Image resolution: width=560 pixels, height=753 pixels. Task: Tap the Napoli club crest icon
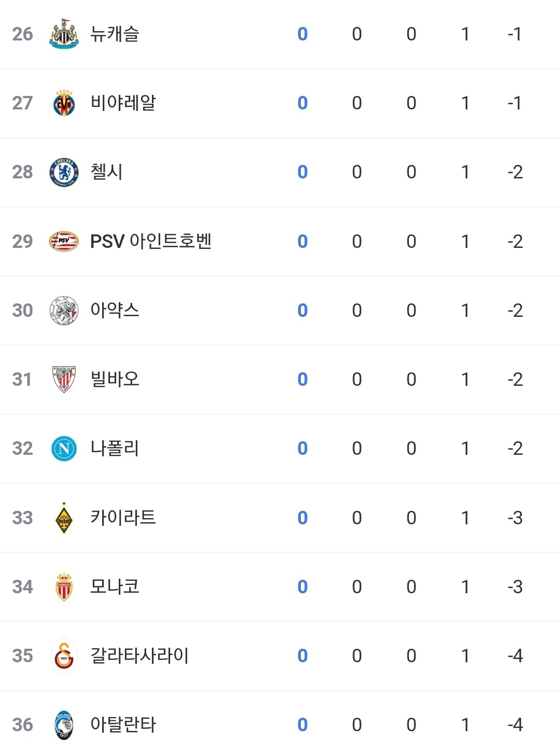[64, 449]
